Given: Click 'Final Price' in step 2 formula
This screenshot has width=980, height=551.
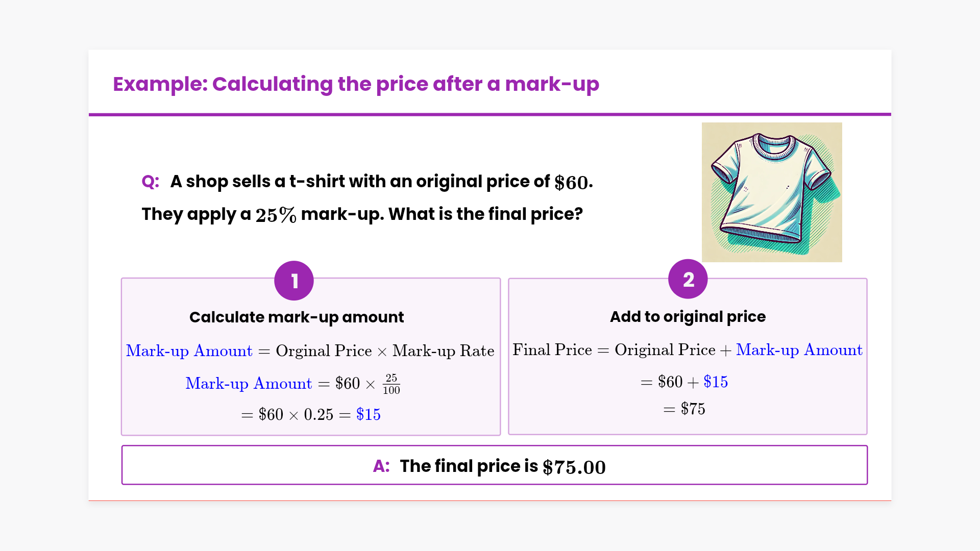Looking at the screenshot, I should tap(552, 350).
